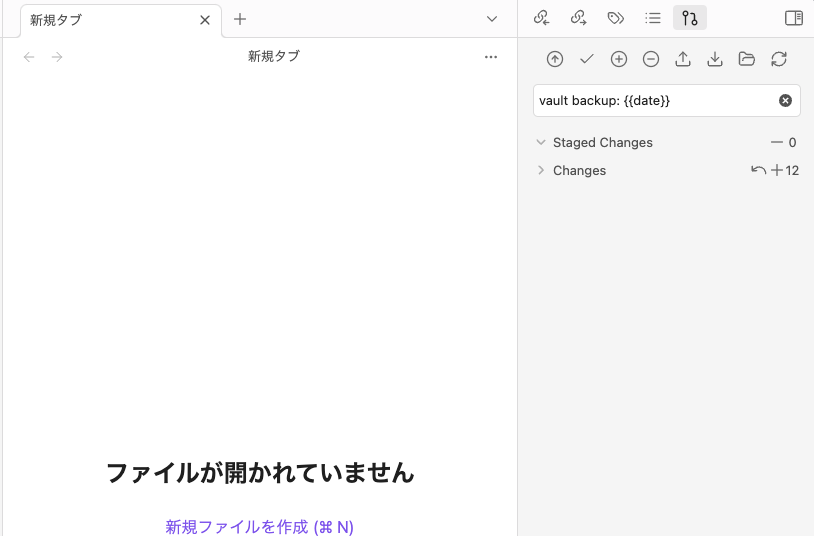Pull changes with the download icon
Viewport: 814px width, 536px height.
point(715,59)
